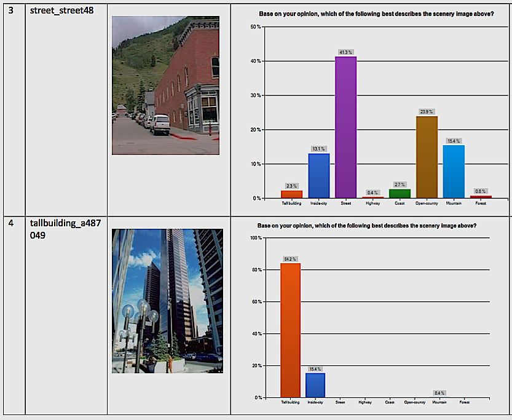Click the blue Inside-city bar in row 4 chart

315,385
